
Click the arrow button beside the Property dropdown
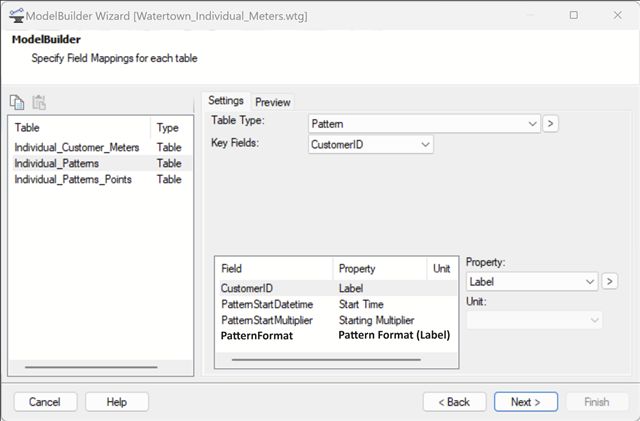coord(609,281)
